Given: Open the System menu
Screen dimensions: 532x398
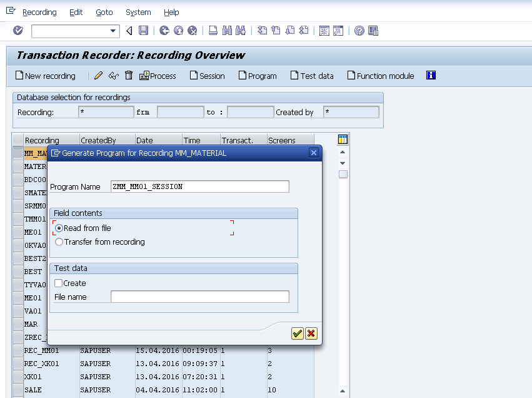Looking at the screenshot, I should (138, 12).
